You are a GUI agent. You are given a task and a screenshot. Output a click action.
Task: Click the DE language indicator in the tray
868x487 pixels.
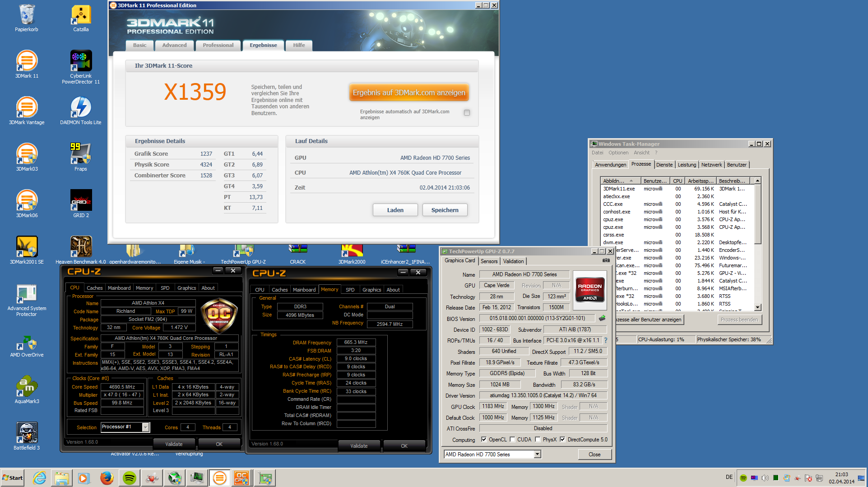(729, 477)
